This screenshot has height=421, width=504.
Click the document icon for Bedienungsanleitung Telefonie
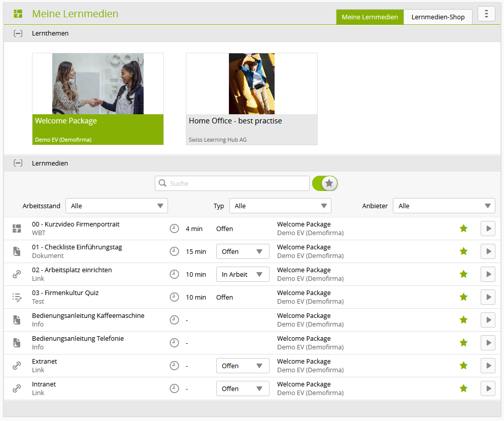(x=17, y=343)
